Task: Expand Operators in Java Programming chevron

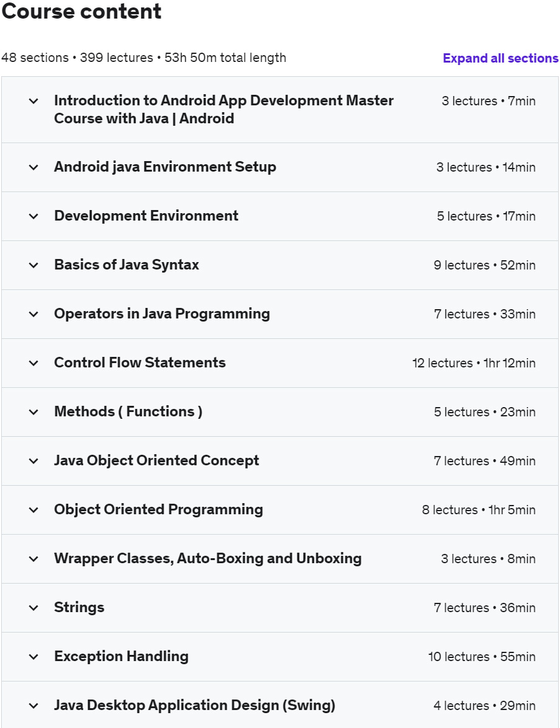Action: [x=33, y=314]
